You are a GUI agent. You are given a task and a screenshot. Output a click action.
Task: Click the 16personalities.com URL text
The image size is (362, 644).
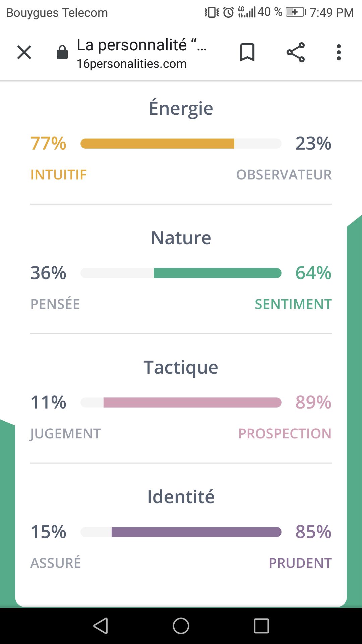click(132, 63)
